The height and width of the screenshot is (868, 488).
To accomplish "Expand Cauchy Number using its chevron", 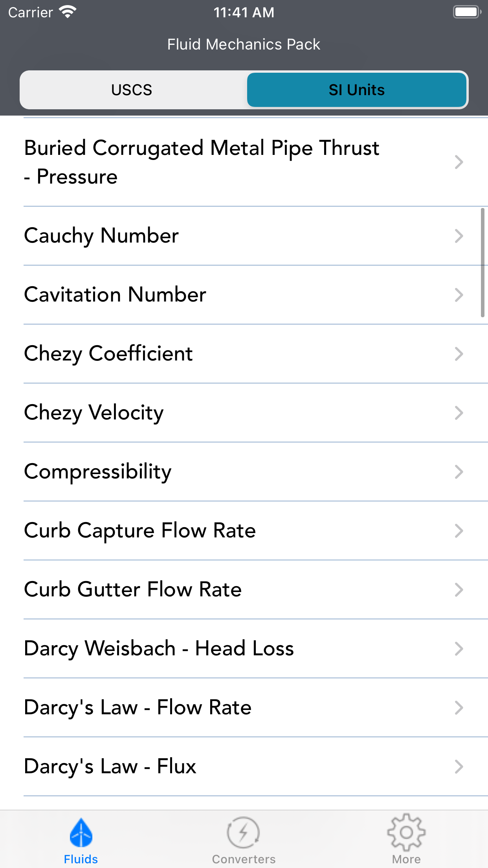I will click(459, 236).
